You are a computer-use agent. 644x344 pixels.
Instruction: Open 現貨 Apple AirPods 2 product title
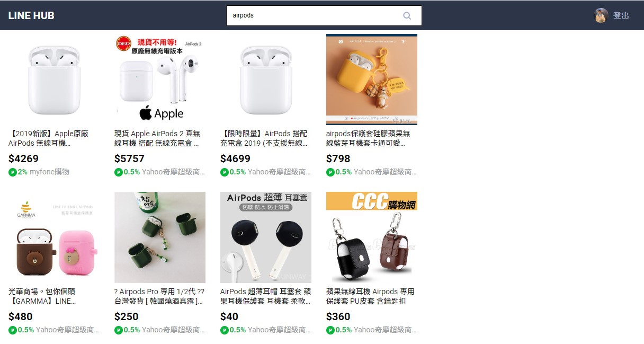[158, 138]
